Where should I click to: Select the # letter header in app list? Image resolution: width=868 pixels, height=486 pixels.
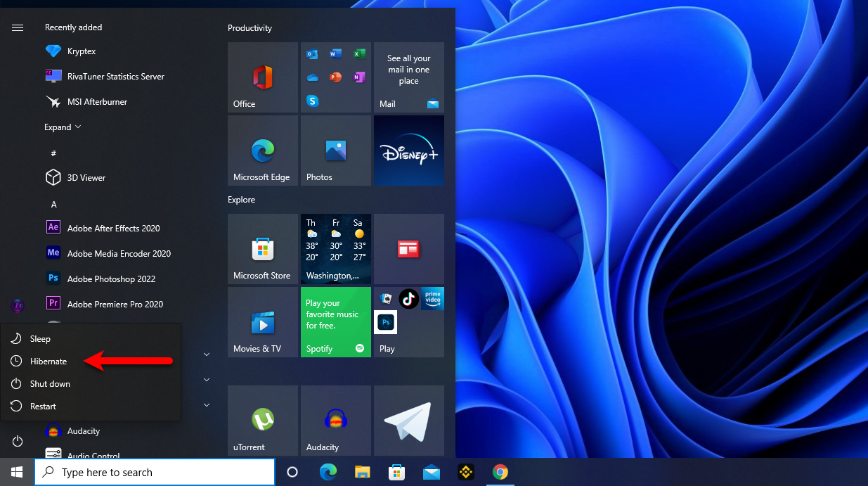coord(53,153)
